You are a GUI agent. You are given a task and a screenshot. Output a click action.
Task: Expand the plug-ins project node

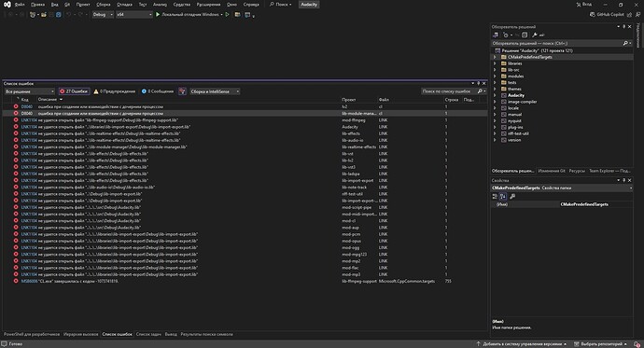[x=495, y=127]
